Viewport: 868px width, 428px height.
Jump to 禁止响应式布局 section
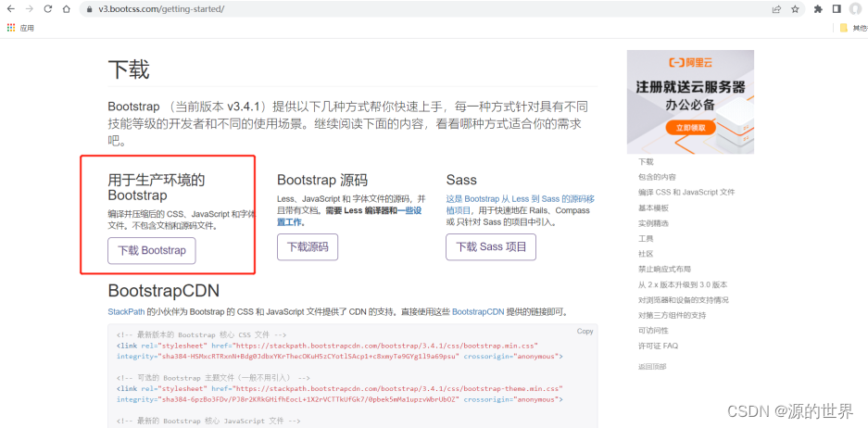pos(664,269)
